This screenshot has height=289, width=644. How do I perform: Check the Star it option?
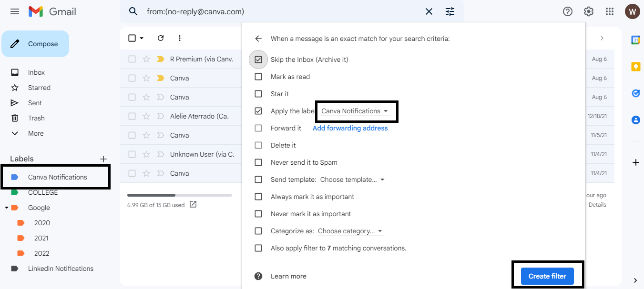click(x=258, y=94)
